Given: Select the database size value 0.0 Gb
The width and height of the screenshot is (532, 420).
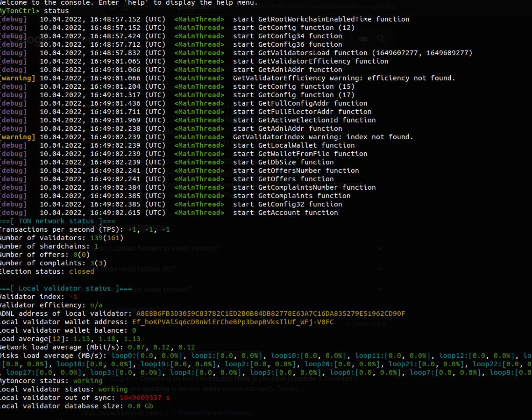Looking at the screenshot, I should point(141,406).
